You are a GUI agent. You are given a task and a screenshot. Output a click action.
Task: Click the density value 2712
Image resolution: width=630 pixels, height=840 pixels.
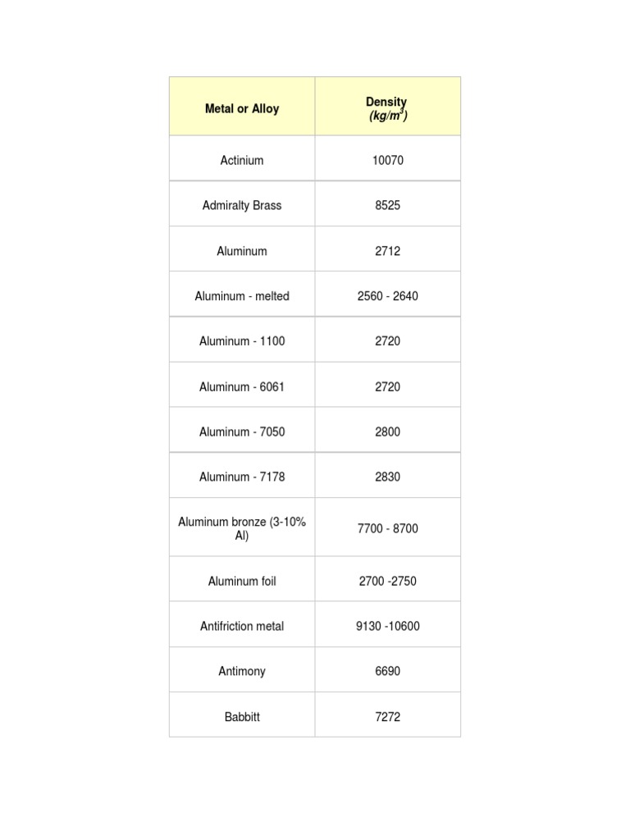coord(387,251)
